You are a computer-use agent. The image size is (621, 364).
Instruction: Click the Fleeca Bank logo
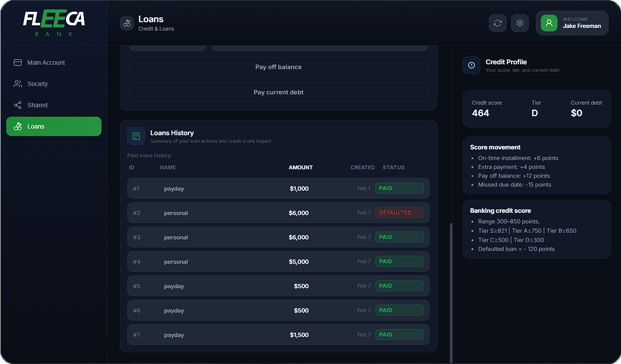[54, 23]
